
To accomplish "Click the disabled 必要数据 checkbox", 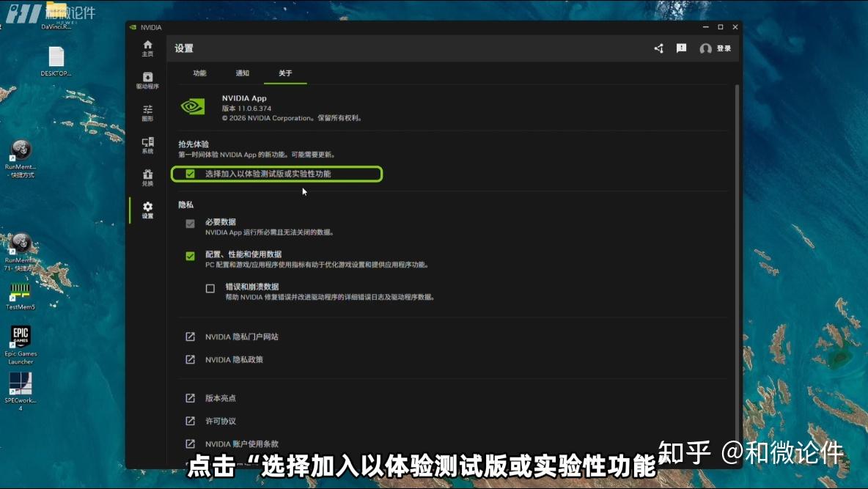I will point(190,224).
